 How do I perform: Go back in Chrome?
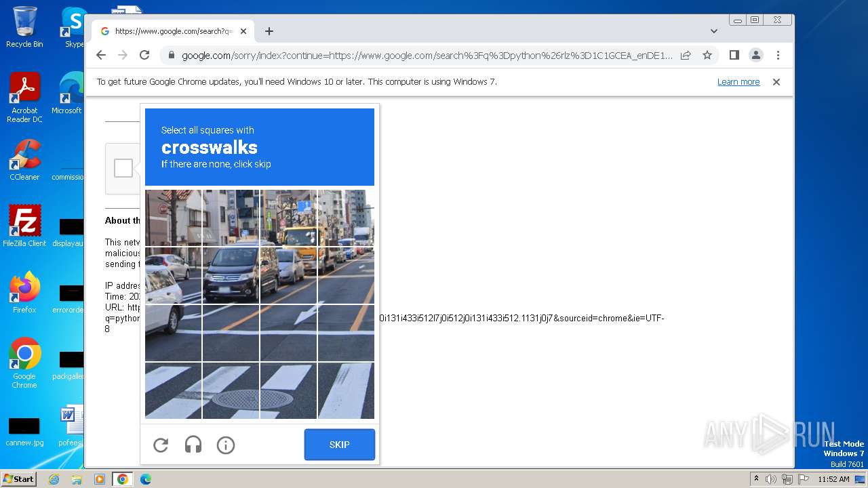pos(101,55)
